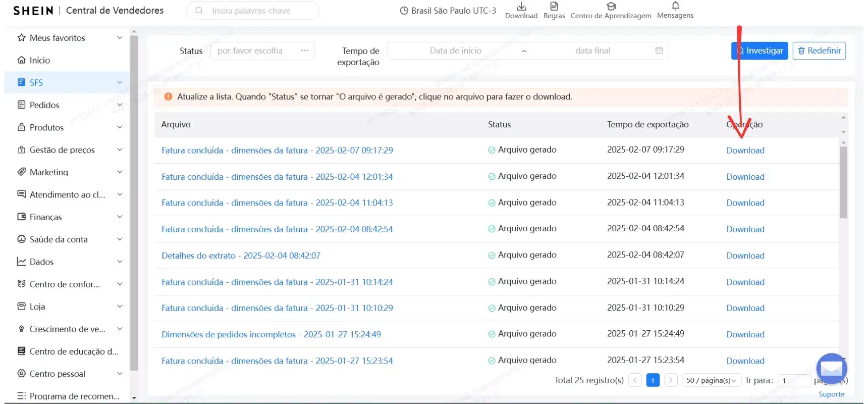Click the Centro de conformidade icon

pyautogui.click(x=21, y=284)
